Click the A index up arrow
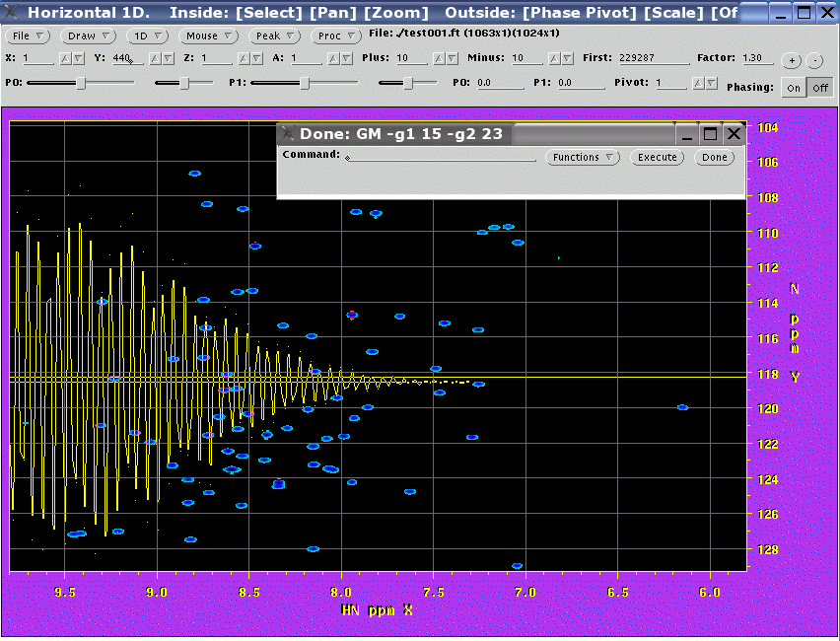 (x=334, y=58)
